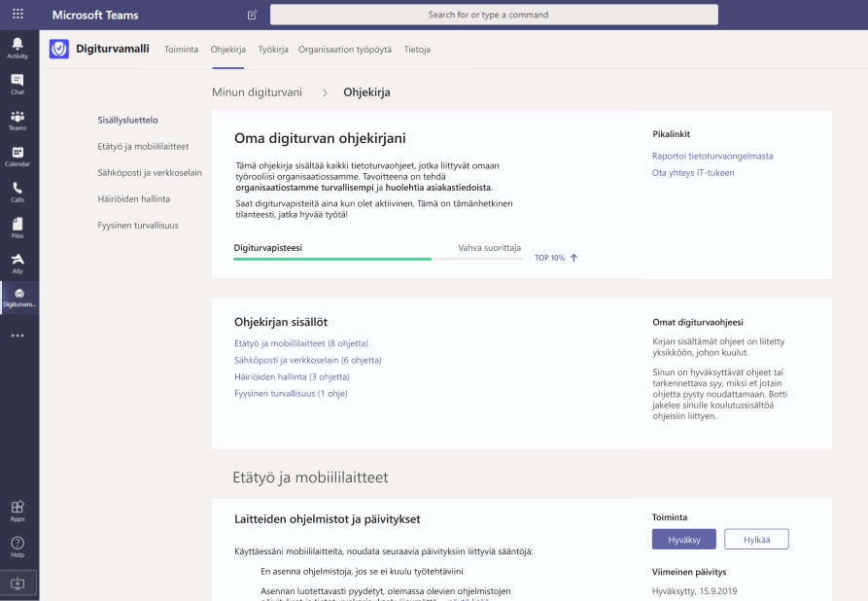
Task: Open more apps ellipsis in sidebar
Action: 17,336
